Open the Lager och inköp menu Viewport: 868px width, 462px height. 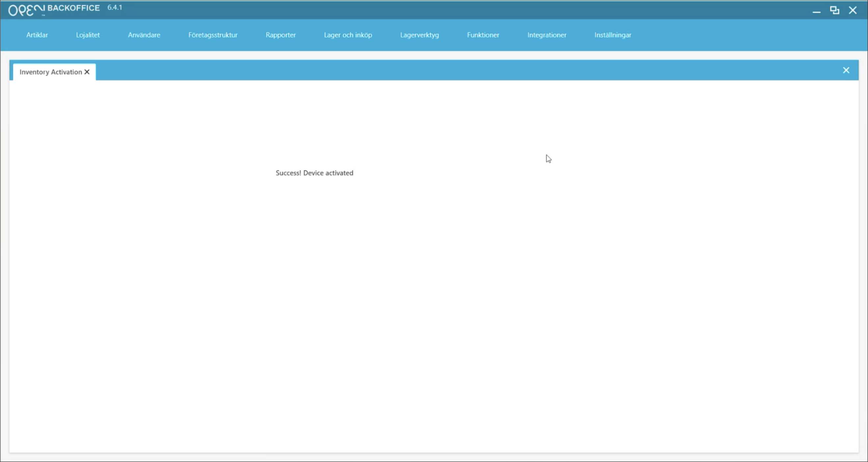348,35
